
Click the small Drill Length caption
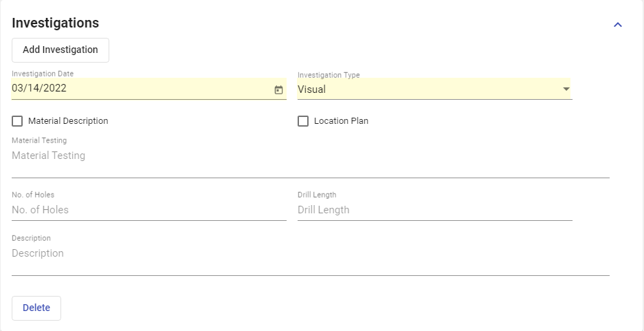tap(317, 195)
